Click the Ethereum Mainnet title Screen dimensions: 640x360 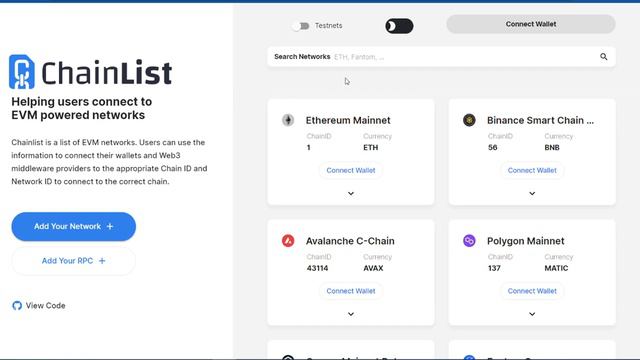[x=348, y=120]
